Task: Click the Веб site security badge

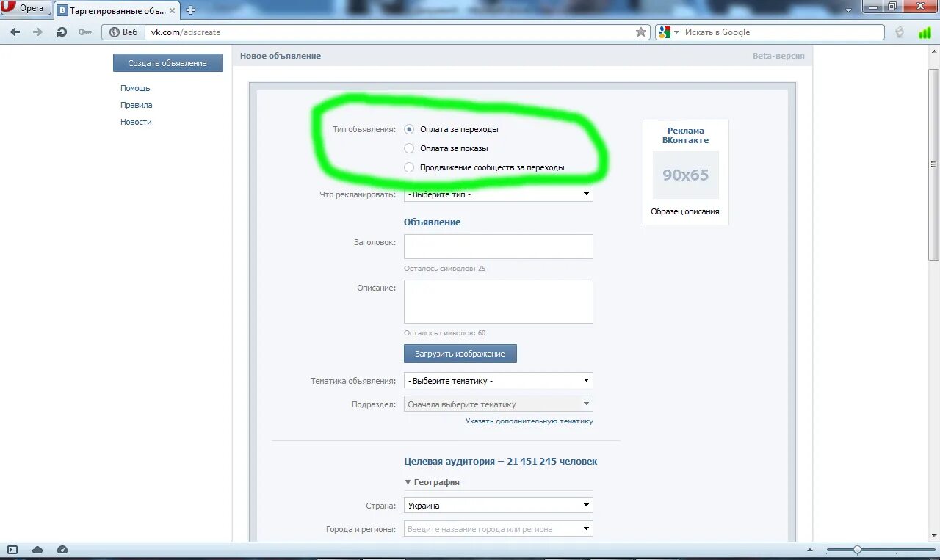Action: point(123,32)
